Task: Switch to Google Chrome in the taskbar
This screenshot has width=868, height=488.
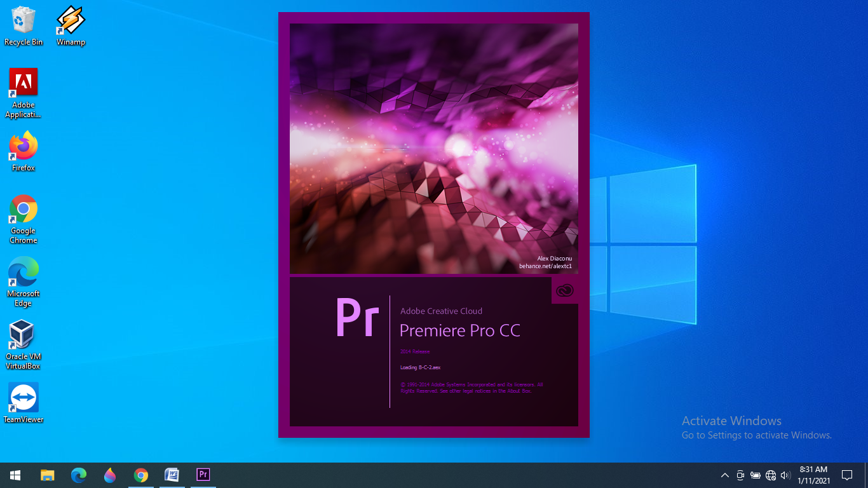Action: 141,475
